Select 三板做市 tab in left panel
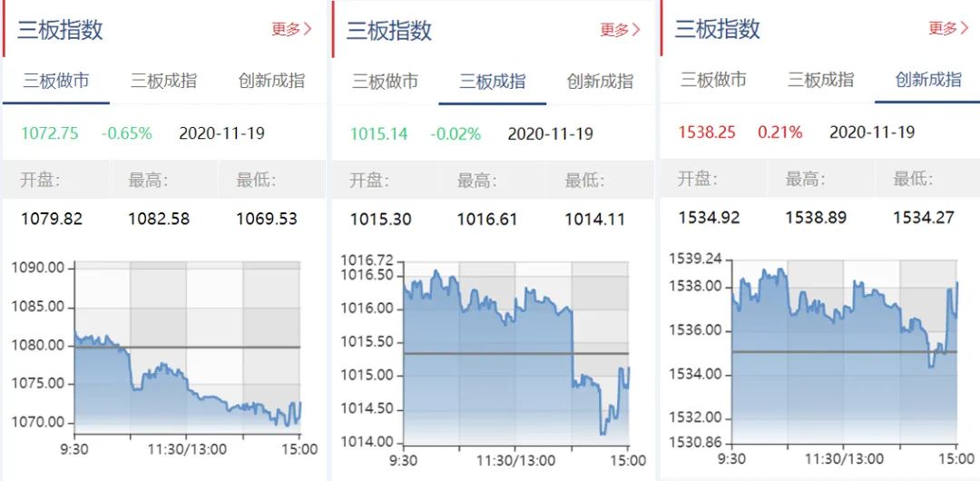 56,81
